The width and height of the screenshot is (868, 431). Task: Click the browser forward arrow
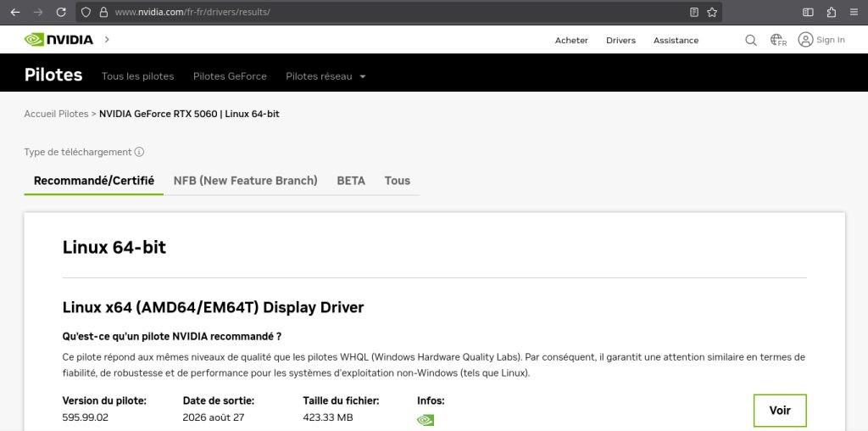38,12
